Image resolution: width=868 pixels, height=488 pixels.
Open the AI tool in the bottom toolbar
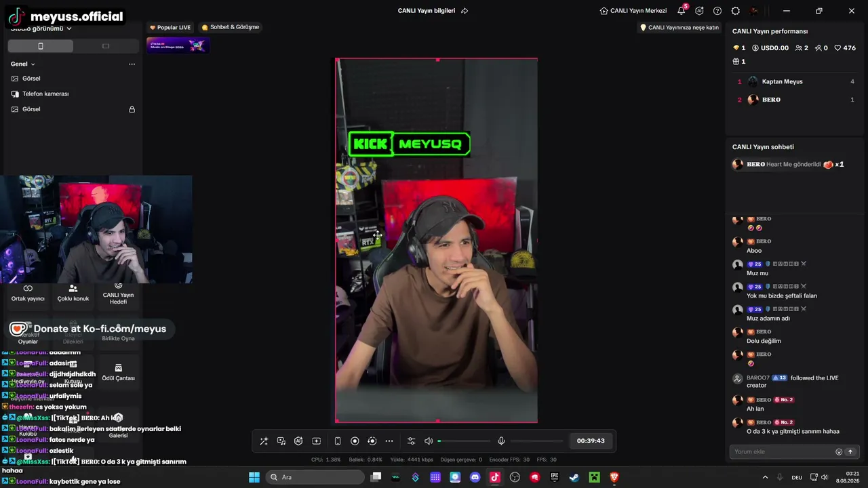coord(298,441)
